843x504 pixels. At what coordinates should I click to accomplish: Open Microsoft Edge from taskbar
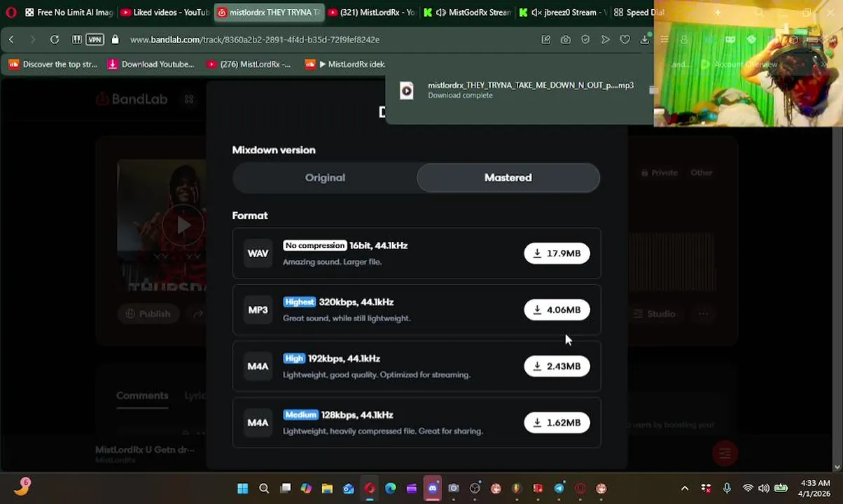[391, 489]
